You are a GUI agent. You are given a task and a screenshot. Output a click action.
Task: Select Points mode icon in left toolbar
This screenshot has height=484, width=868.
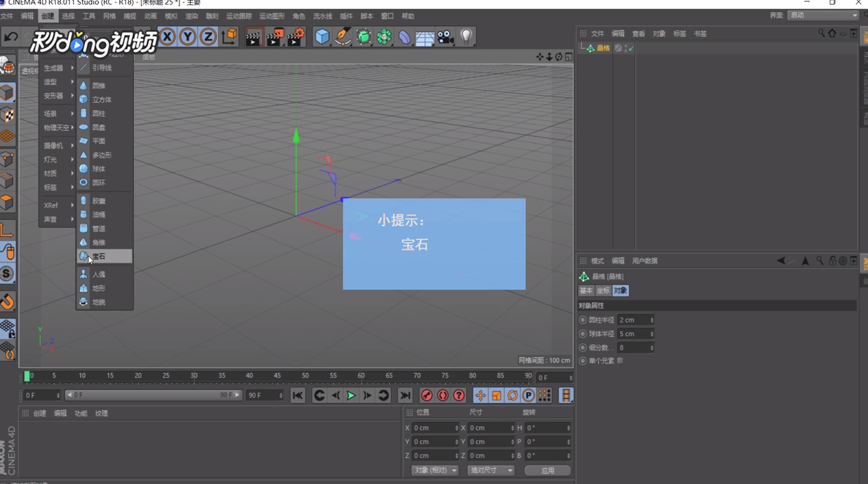point(8,159)
